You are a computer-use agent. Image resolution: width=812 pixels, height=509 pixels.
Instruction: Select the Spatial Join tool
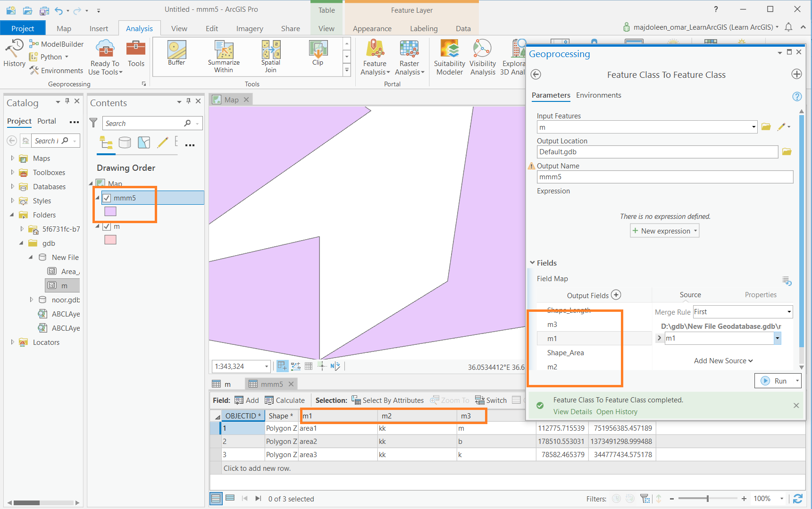[x=270, y=56]
